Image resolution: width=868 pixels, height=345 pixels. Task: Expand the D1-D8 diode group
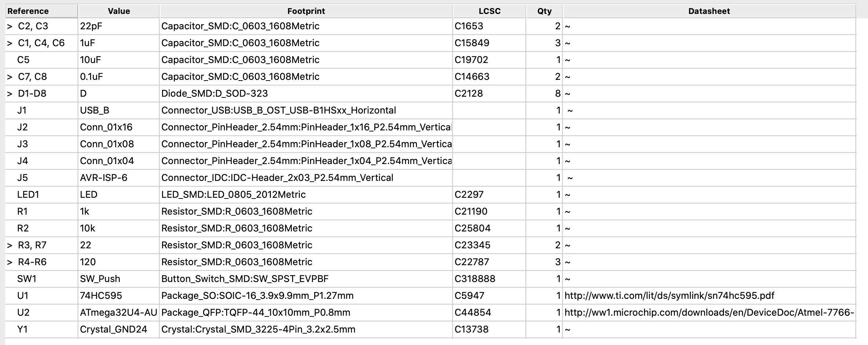(10, 94)
